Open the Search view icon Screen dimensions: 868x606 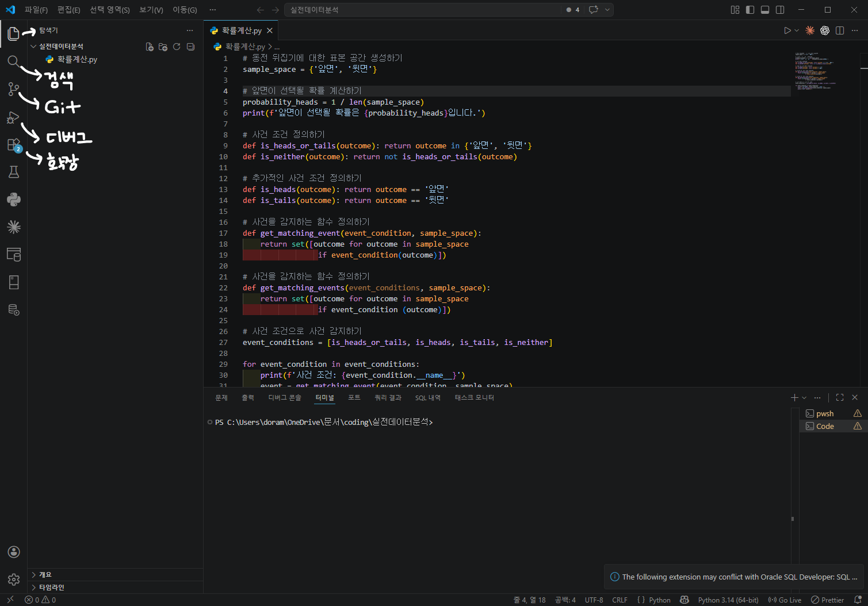(x=13, y=62)
